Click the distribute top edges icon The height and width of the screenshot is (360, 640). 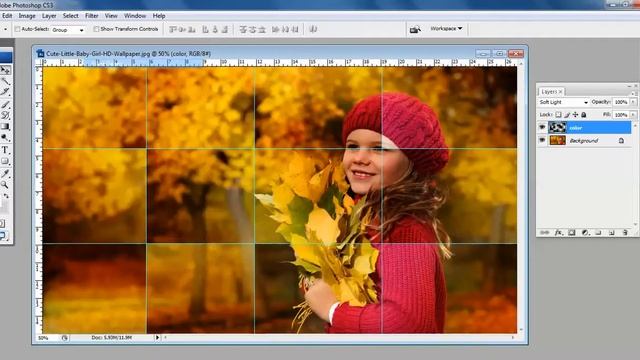click(x=243, y=29)
